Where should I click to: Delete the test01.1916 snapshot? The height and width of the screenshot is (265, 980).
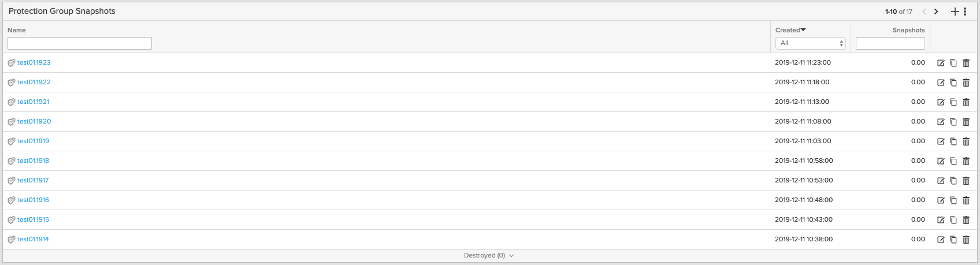coord(966,200)
